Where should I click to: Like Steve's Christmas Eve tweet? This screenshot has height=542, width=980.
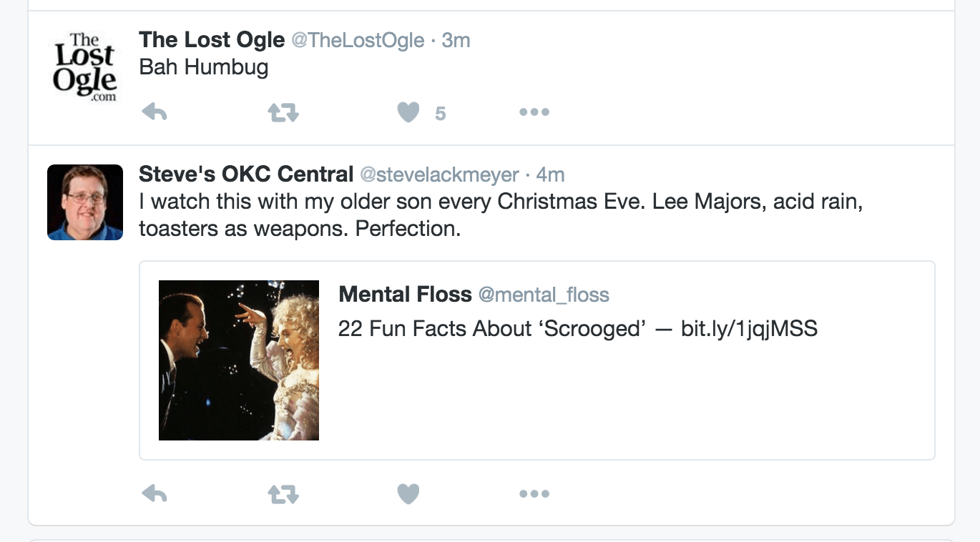point(408,493)
